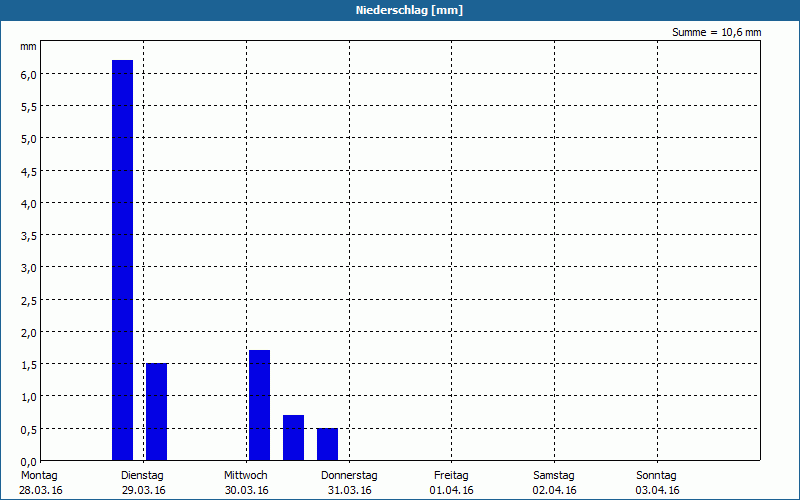Click the 5,5 y-axis value
Image resolution: width=800 pixels, height=500 pixels.
(x=29, y=107)
